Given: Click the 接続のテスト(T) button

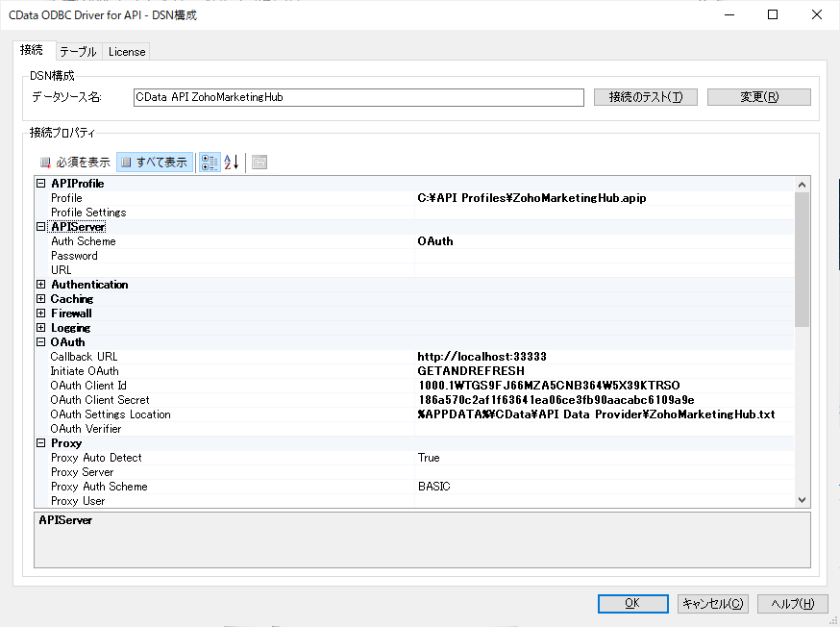Looking at the screenshot, I should (646, 97).
